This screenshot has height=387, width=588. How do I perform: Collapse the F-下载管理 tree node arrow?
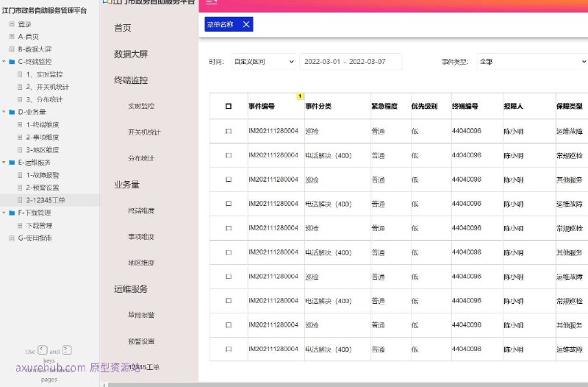point(4,213)
